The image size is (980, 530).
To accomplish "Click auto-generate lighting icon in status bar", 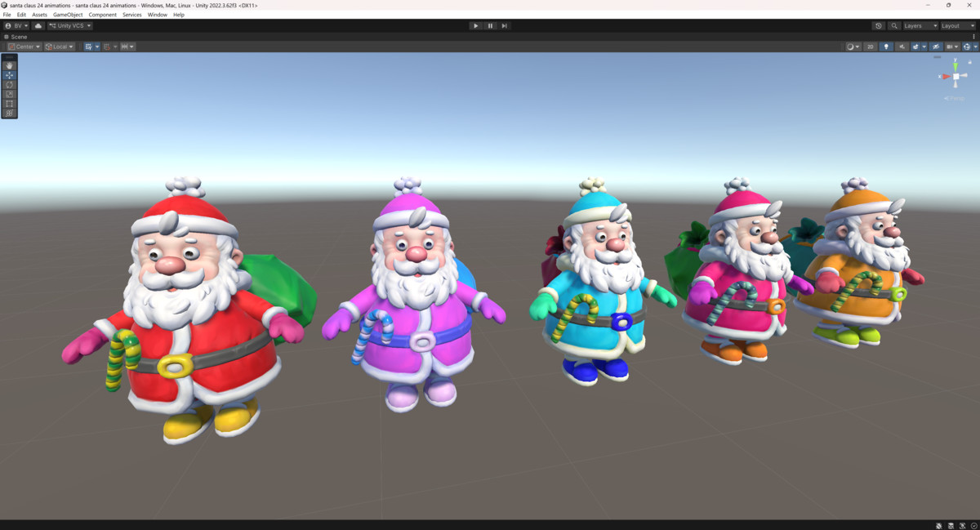I will click(x=962, y=526).
